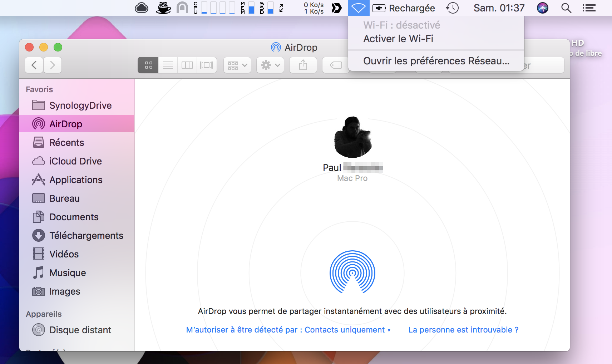Image resolution: width=612 pixels, height=364 pixels.
Task: Click the Mac Pro label under Paul
Action: coord(352,178)
